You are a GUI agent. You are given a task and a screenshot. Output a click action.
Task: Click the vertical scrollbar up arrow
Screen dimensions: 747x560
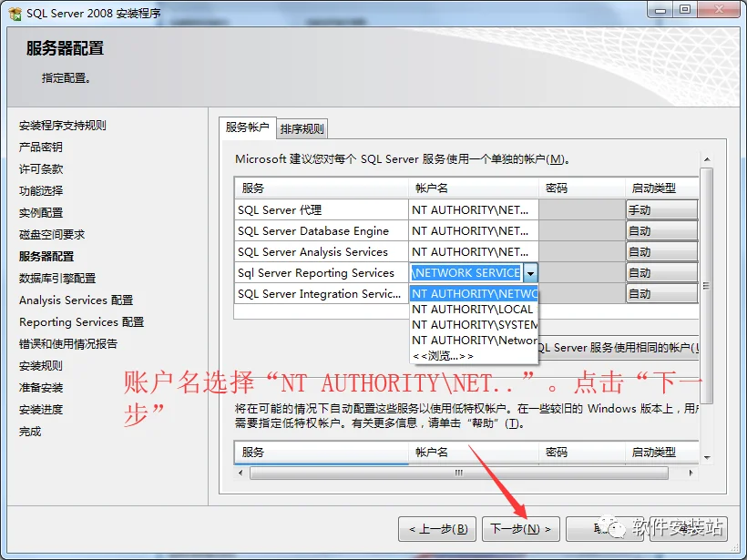click(x=707, y=159)
